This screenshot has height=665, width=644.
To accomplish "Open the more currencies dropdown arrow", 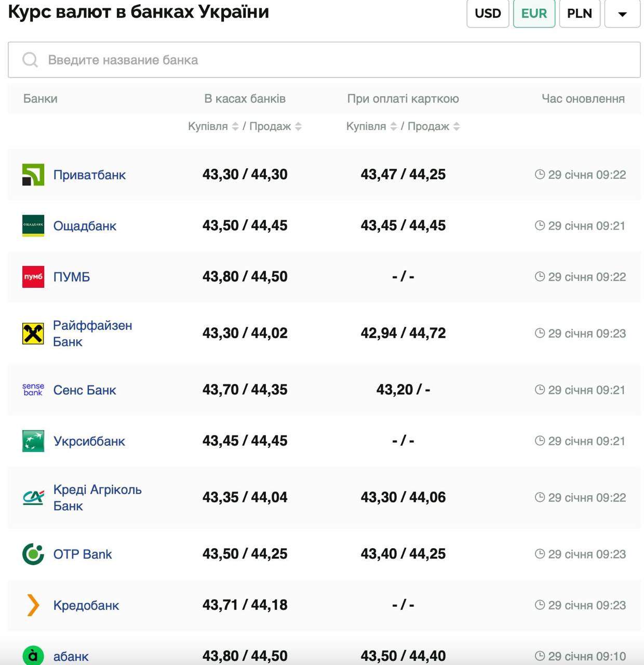I will pyautogui.click(x=622, y=14).
